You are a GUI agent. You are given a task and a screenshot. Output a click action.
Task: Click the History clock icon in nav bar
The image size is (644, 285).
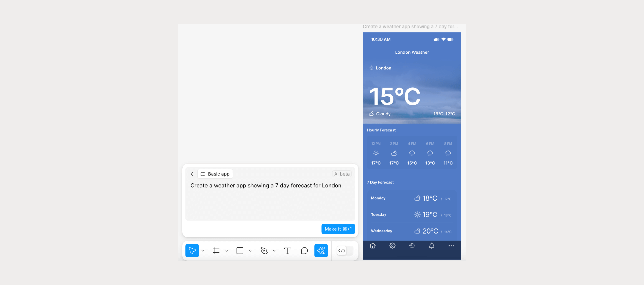(412, 245)
